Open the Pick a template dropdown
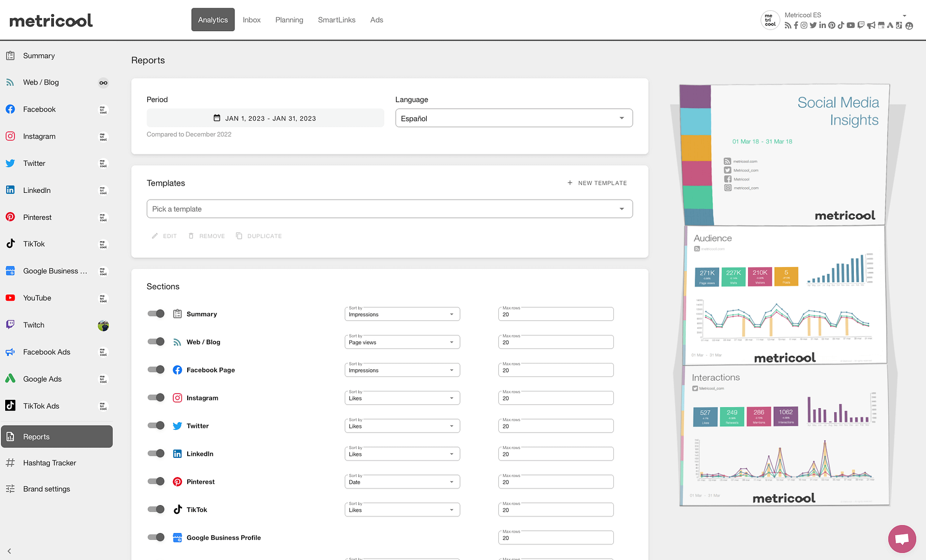The width and height of the screenshot is (926, 560). pyautogui.click(x=389, y=209)
